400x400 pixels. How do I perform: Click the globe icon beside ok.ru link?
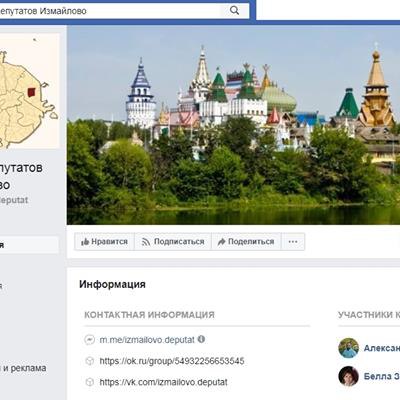[x=89, y=361]
